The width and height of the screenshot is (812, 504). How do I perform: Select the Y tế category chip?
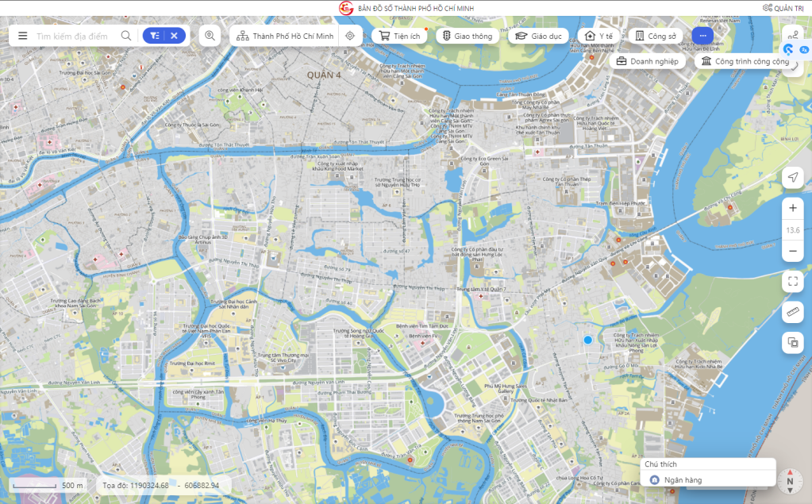598,36
